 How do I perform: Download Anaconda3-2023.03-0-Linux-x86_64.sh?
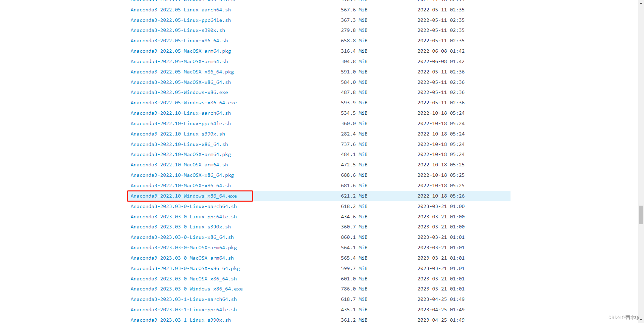(x=182, y=237)
